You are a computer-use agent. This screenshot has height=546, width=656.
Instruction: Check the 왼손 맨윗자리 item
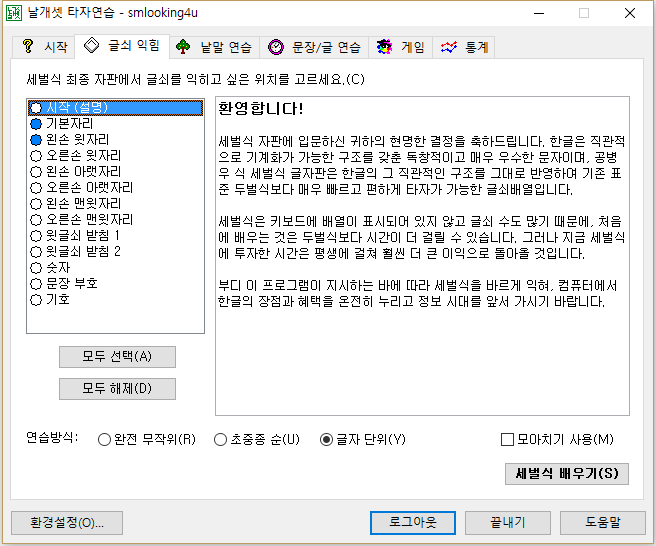[36, 204]
